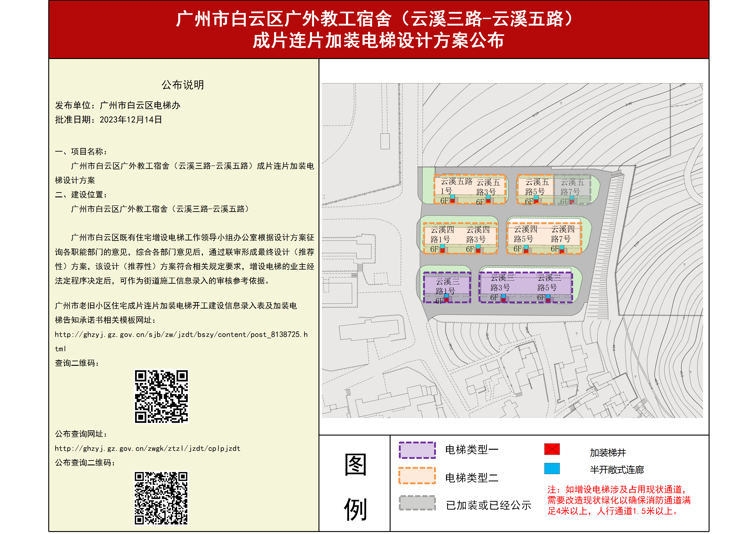Click the cyan corridor marker at 云溪五路7号
The image size is (756, 534).
pyautogui.click(x=572, y=197)
